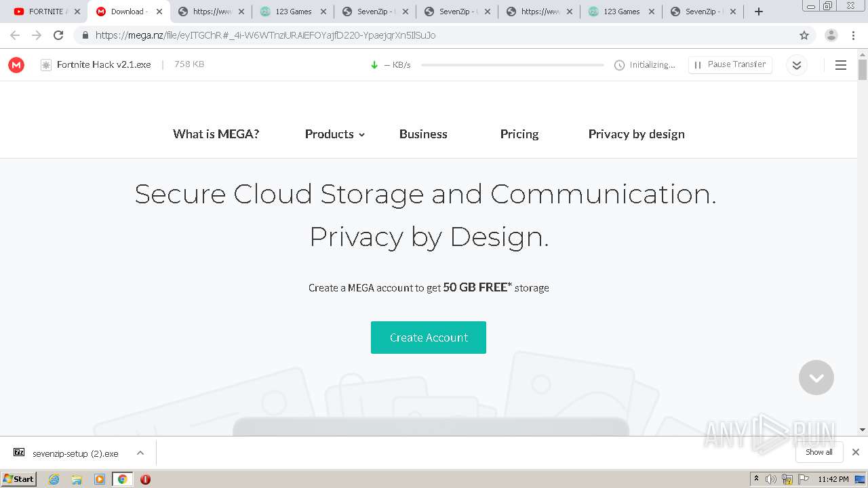
Task: Expand the Products dropdown menu
Action: pos(335,134)
